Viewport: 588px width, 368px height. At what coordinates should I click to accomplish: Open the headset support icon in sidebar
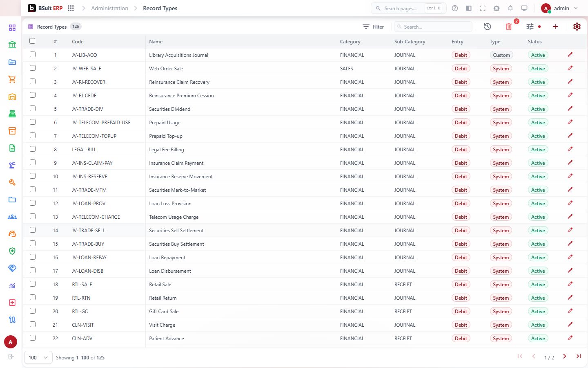[12, 234]
